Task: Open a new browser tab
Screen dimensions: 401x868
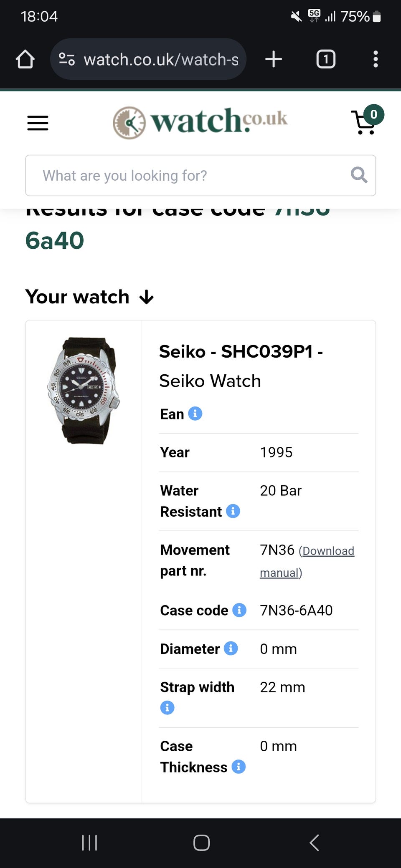Action: [274, 59]
